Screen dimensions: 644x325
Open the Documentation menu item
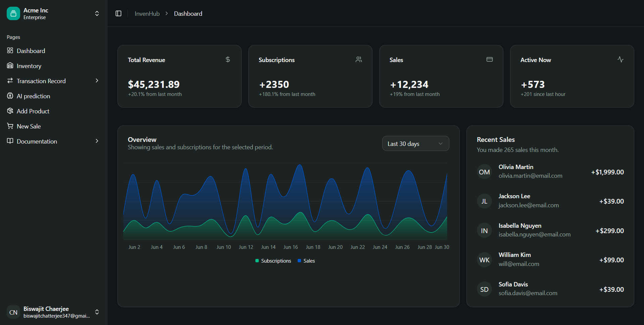pos(37,141)
